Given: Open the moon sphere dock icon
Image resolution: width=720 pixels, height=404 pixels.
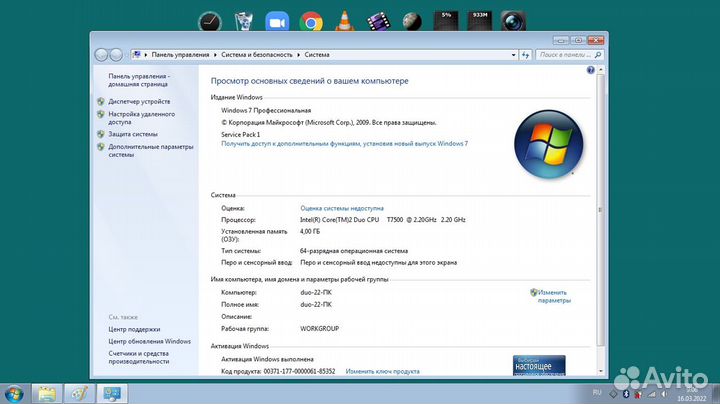Looking at the screenshot, I should (412, 22).
